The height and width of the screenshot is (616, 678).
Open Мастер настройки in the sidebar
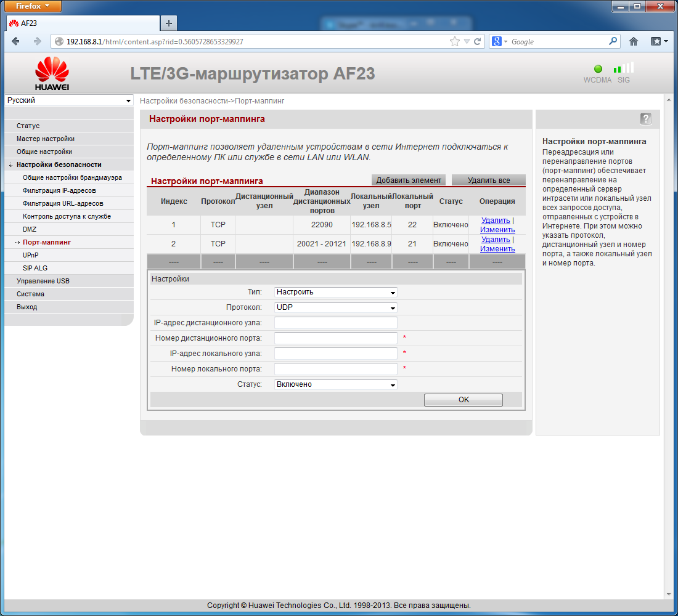(69, 139)
